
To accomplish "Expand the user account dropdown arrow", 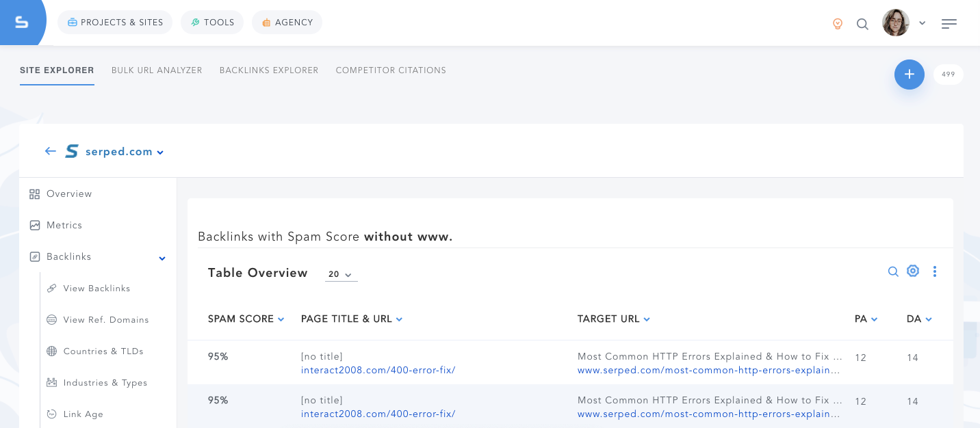I will [923, 23].
